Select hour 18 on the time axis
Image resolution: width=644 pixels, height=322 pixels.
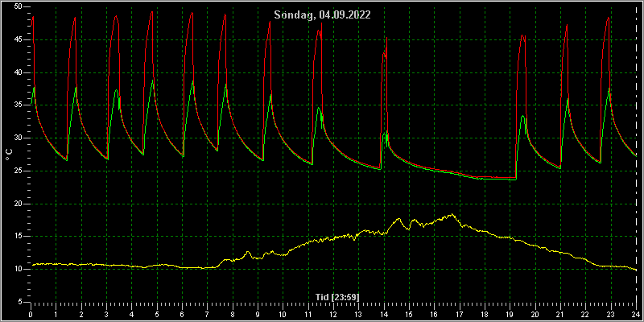point(485,315)
